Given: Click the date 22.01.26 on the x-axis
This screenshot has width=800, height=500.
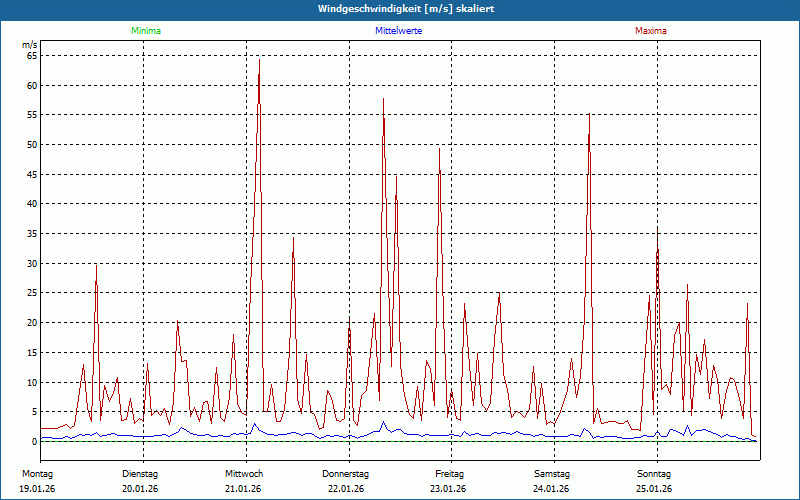Looking at the screenshot, I should pos(346,489).
